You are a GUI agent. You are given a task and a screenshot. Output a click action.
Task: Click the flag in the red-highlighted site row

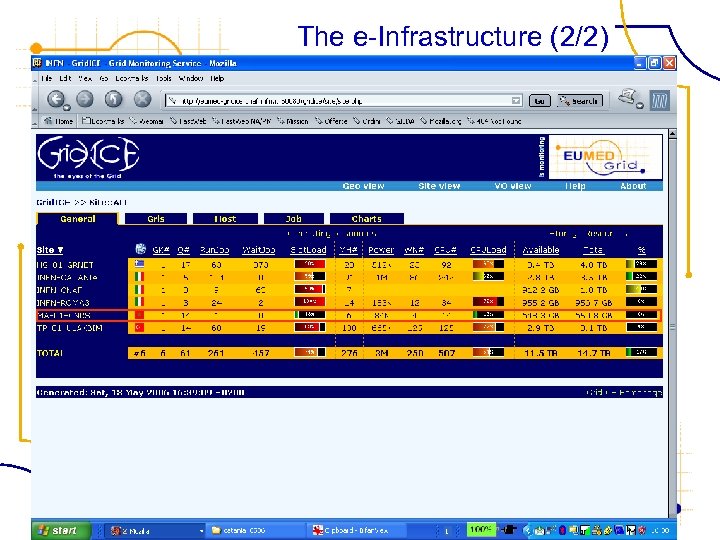(x=139, y=315)
